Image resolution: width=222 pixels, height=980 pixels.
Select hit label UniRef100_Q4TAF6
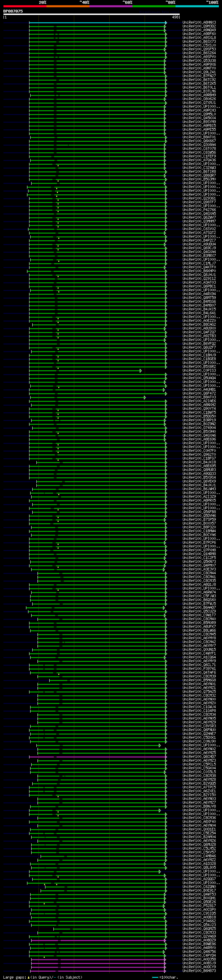[x=199, y=673]
